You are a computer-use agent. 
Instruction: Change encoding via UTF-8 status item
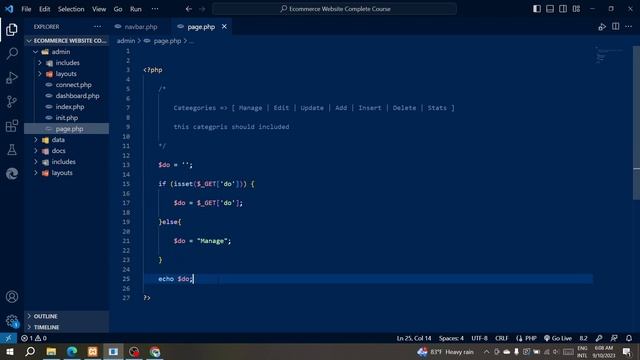(479, 338)
